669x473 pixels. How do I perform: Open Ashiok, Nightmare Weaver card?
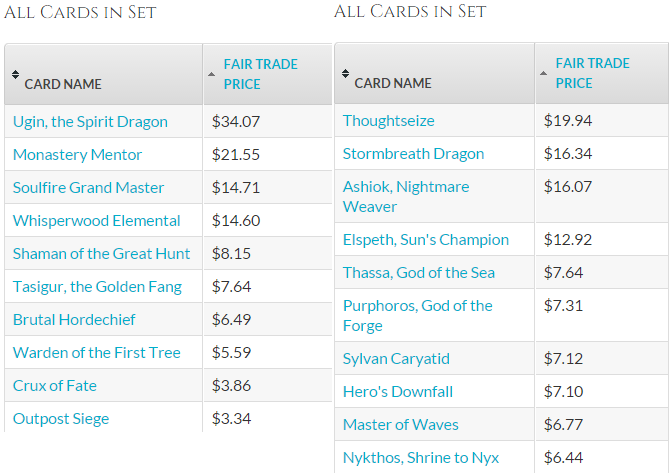pyautogui.click(x=406, y=197)
